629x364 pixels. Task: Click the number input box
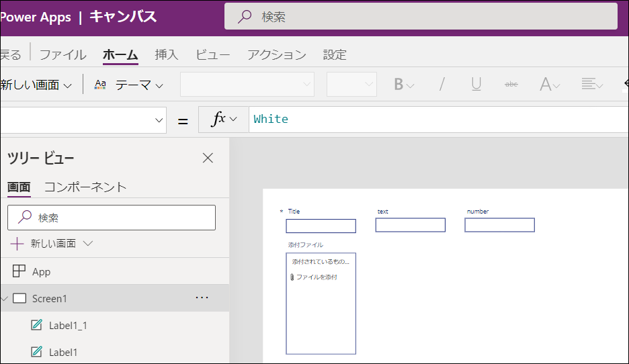(x=499, y=225)
